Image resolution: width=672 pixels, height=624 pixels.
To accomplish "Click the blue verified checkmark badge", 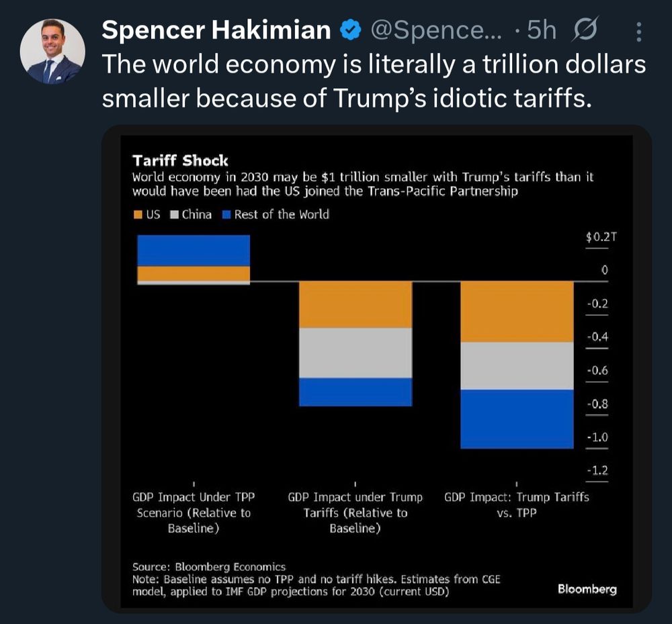I will pos(349,30).
